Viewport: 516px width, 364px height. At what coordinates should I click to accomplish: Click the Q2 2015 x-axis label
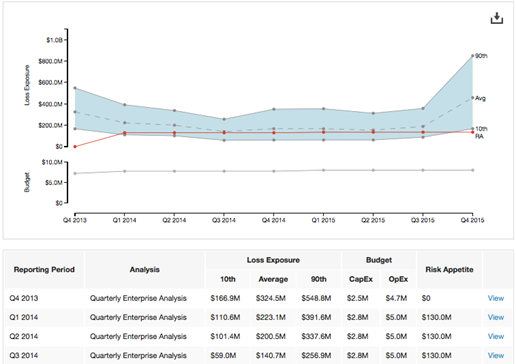373,220
